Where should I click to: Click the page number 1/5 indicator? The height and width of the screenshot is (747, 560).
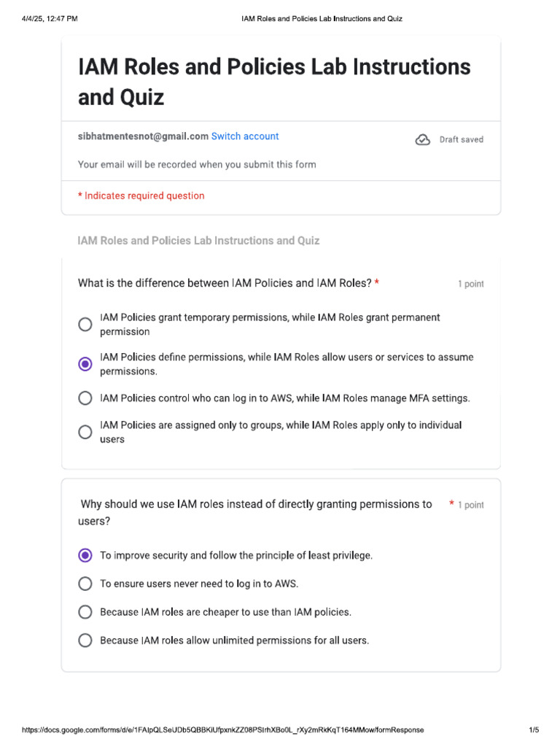click(534, 729)
